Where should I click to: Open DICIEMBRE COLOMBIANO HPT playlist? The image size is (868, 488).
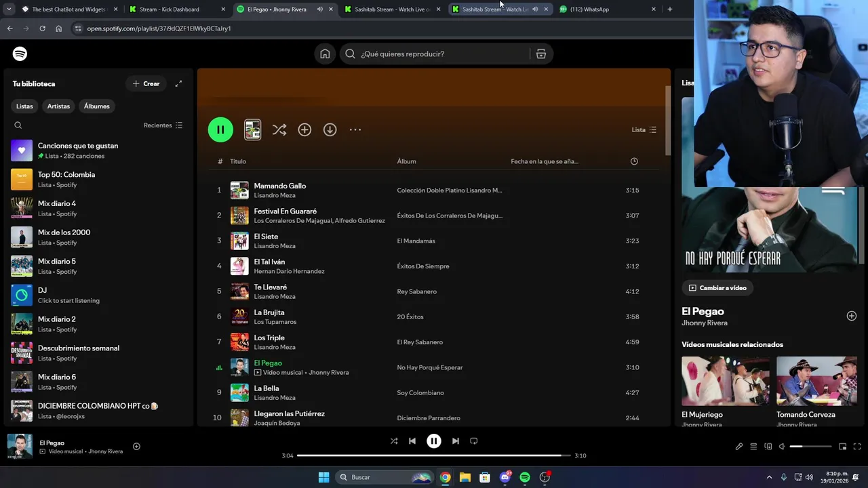(x=98, y=410)
